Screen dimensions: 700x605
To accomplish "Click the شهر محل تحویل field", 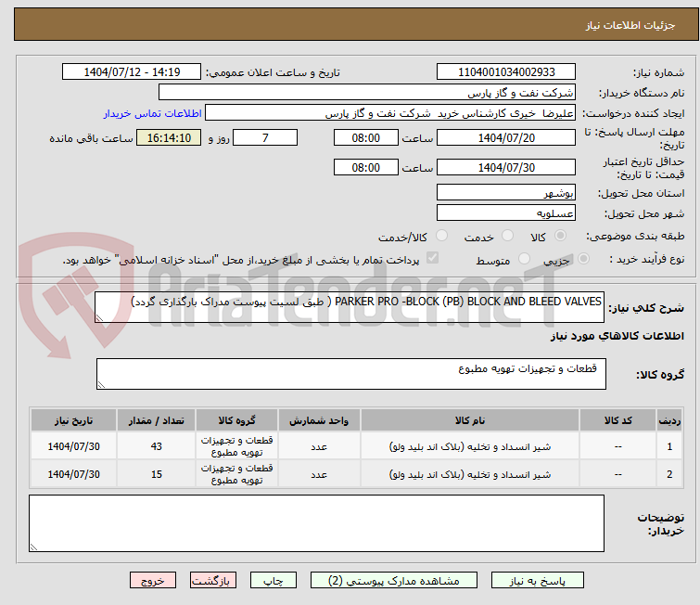I will point(505,213).
